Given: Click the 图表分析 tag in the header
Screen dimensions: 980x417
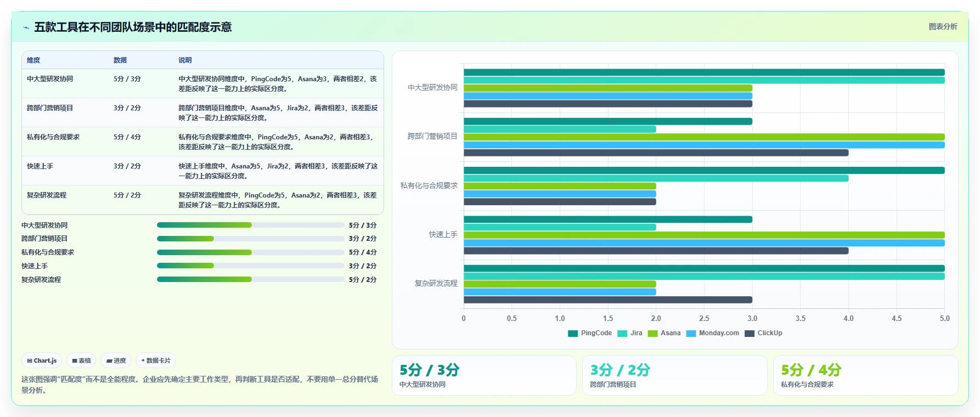Looking at the screenshot, I should click(943, 26).
